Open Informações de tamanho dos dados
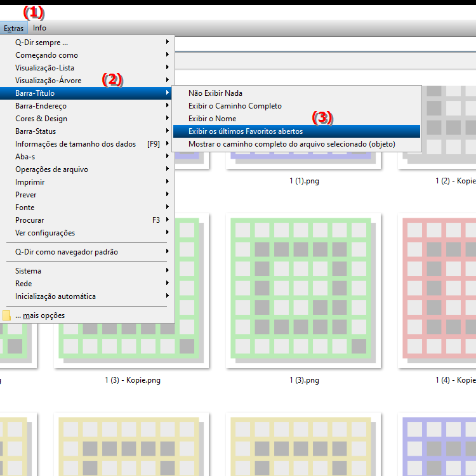Screen dimensions: 476x476 click(x=87, y=144)
